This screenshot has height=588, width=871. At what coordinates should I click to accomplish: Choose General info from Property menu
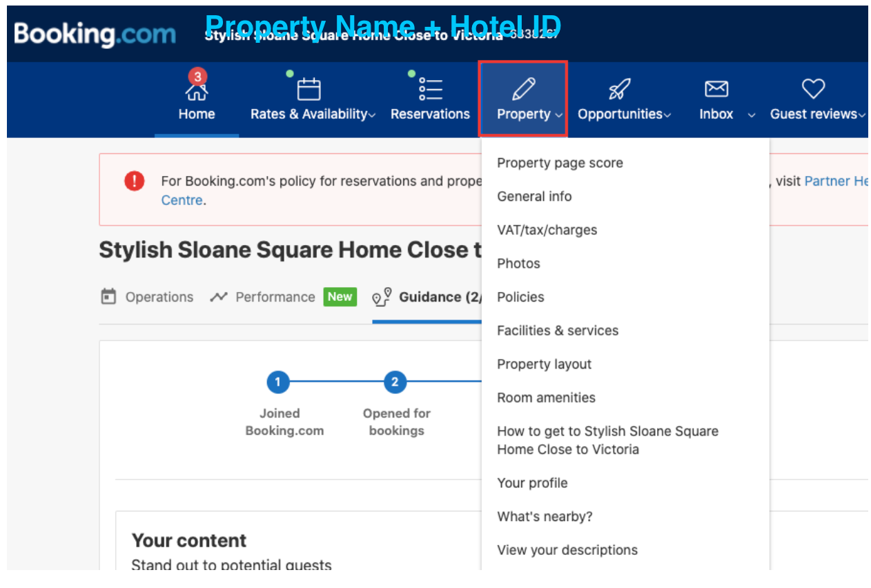pos(534,197)
